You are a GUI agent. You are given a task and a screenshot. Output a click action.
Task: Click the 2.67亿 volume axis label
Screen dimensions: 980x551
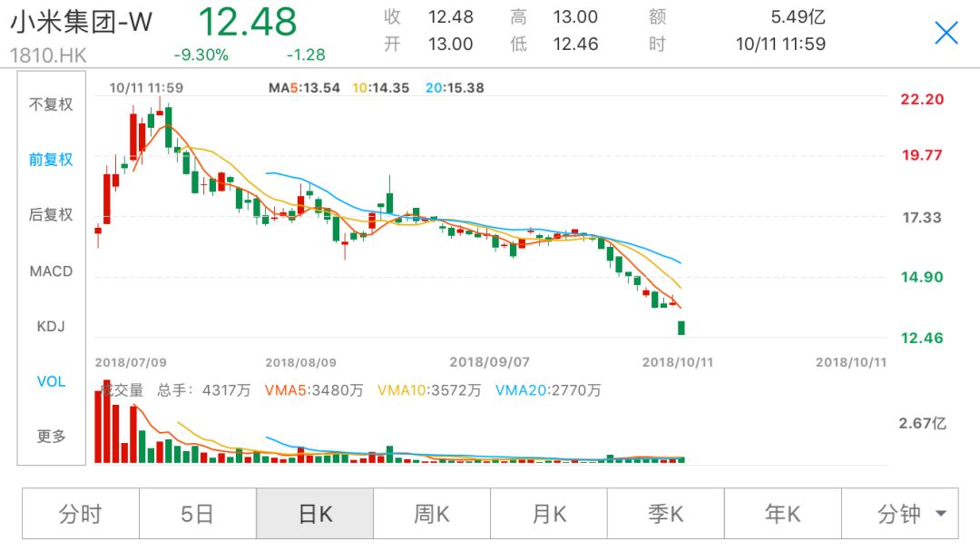pos(923,423)
